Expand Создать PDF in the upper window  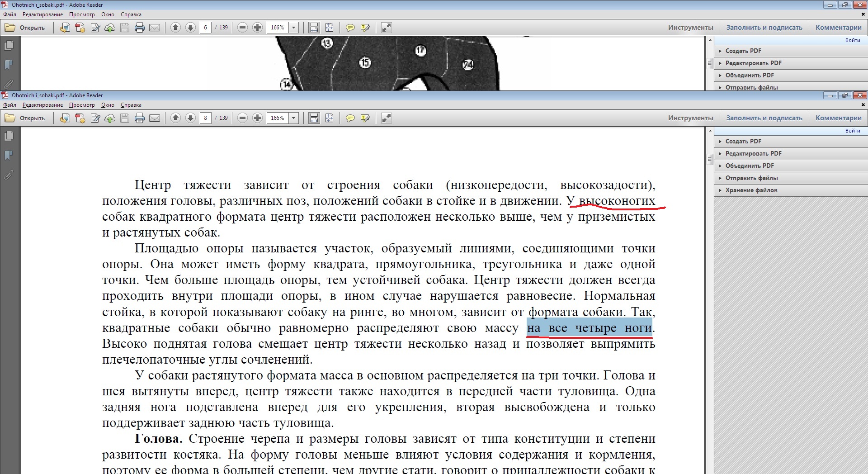coord(743,51)
